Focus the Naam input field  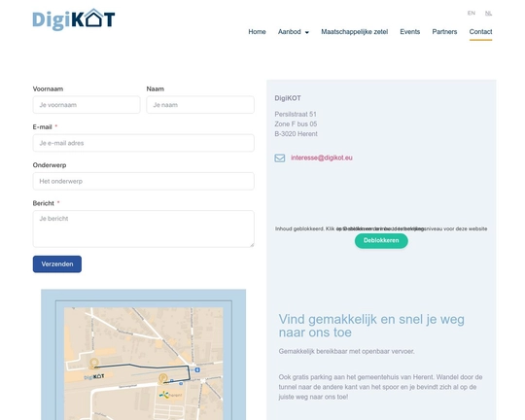click(x=200, y=105)
